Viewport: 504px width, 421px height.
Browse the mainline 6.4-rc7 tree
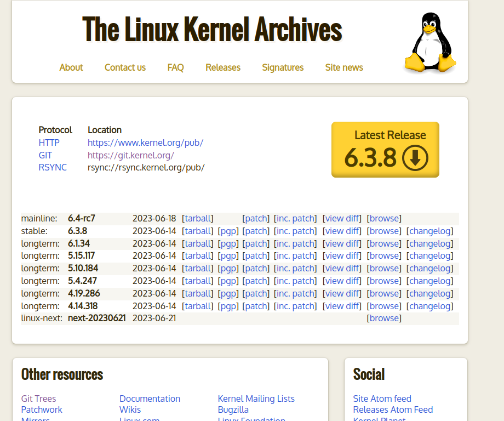click(x=384, y=218)
